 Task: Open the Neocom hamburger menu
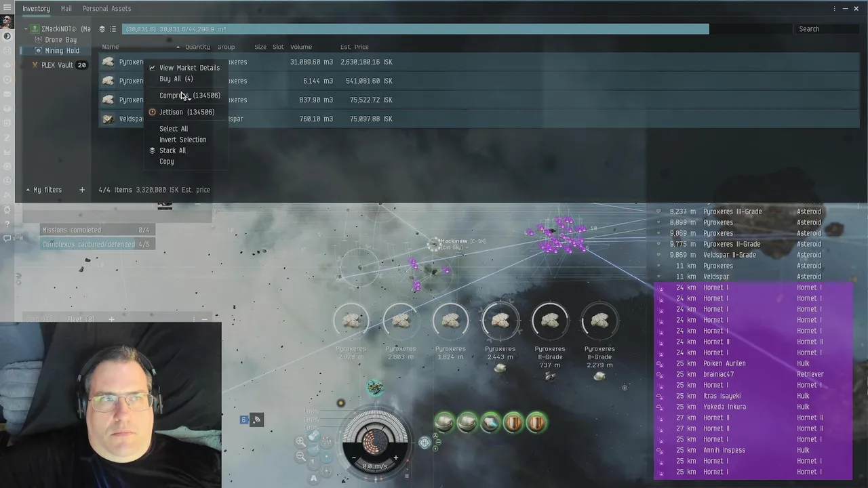(7, 7)
